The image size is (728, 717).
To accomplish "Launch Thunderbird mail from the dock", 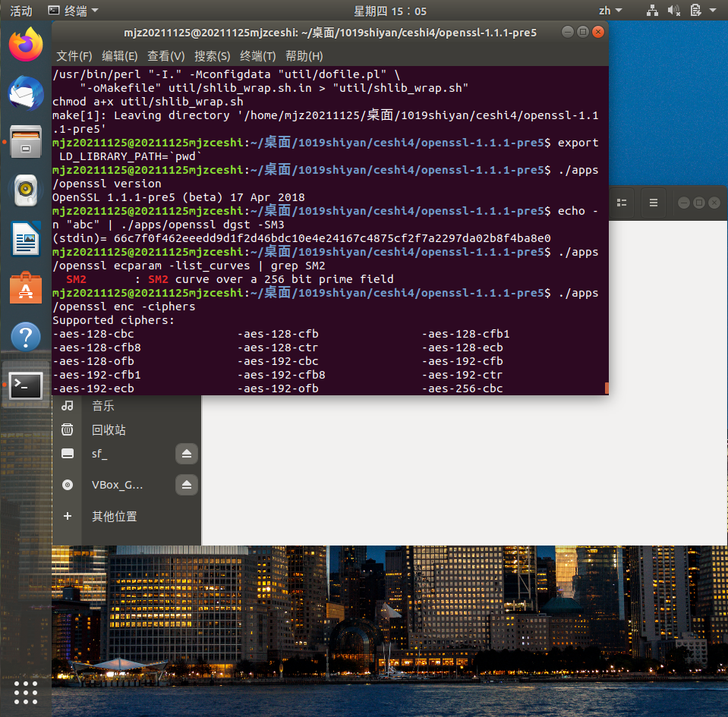I will click(26, 93).
